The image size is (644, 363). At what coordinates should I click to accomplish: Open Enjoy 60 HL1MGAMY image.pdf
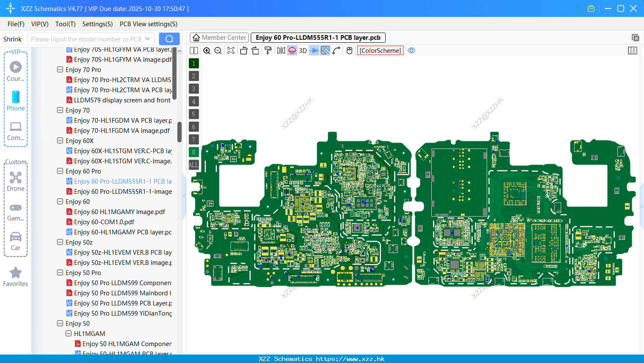(x=119, y=212)
